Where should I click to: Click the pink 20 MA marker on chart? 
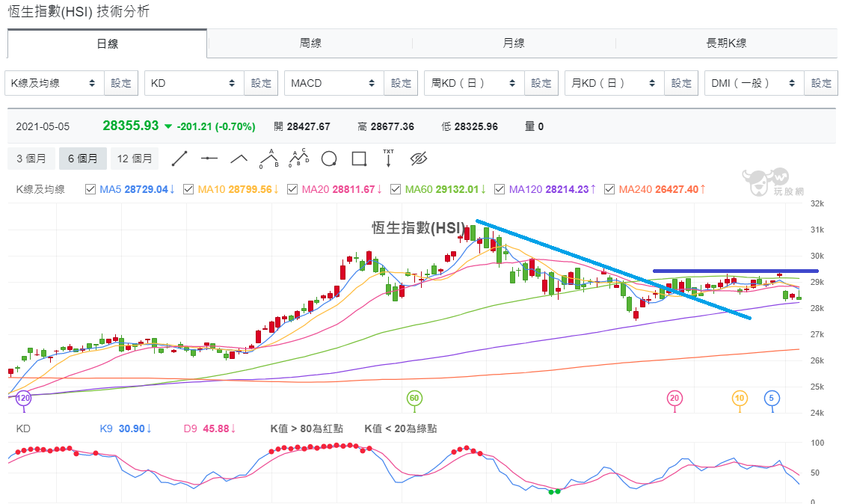[x=674, y=399]
